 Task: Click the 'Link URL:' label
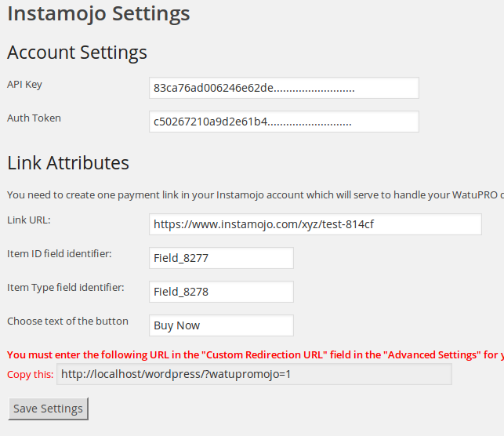tap(29, 220)
